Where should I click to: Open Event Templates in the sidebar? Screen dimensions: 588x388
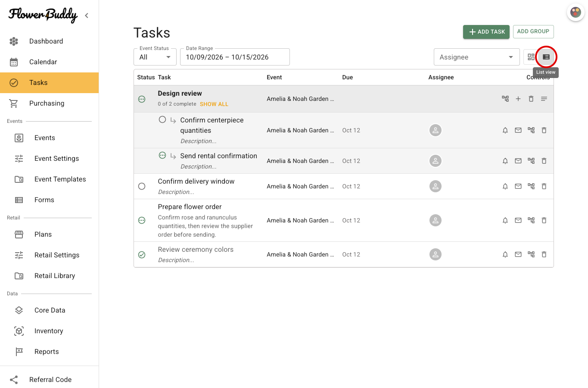coord(49,179)
